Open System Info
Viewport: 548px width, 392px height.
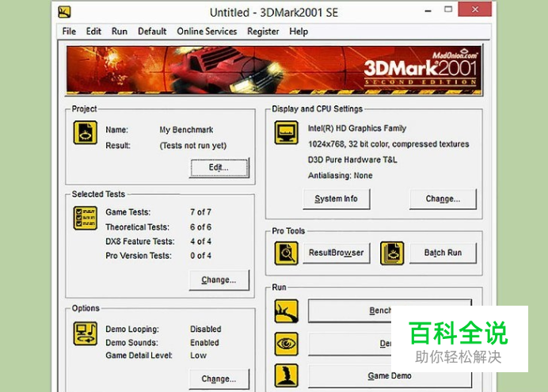[x=337, y=199]
